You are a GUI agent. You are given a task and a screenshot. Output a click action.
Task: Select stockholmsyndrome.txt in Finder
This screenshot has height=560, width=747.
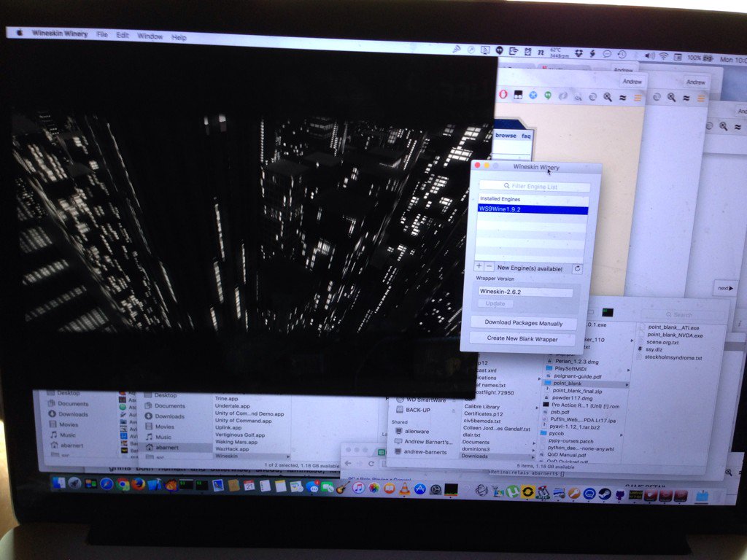(673, 357)
